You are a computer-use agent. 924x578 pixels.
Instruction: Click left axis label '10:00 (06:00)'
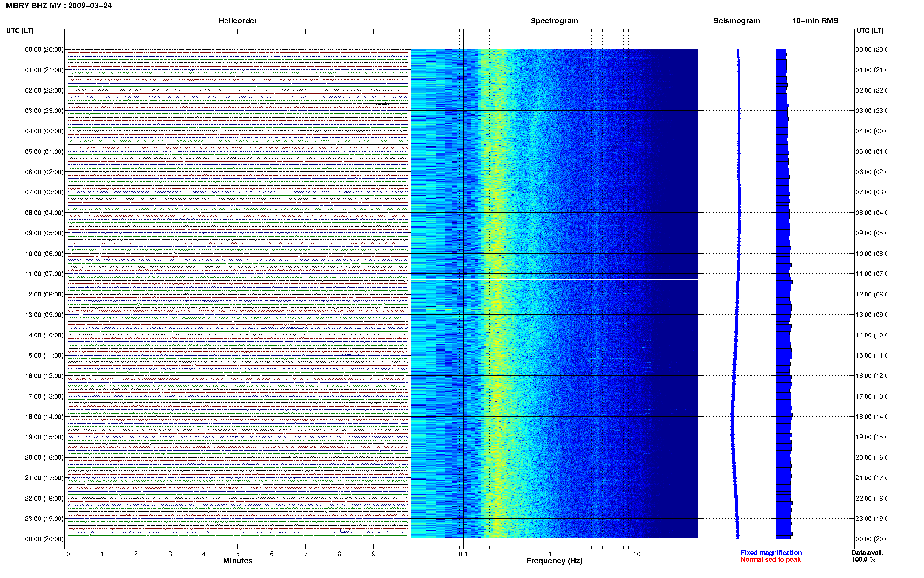coord(44,254)
